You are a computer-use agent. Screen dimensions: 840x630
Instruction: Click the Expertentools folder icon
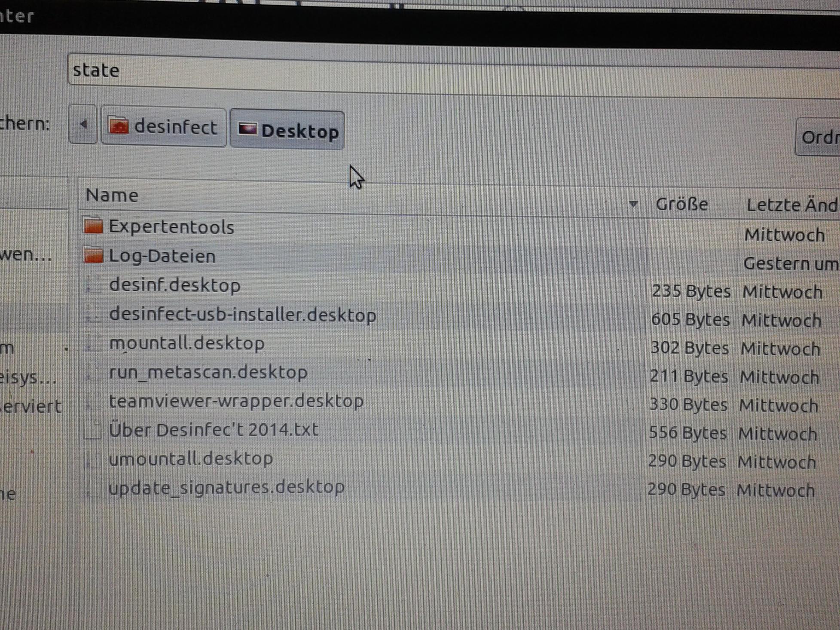click(93, 226)
